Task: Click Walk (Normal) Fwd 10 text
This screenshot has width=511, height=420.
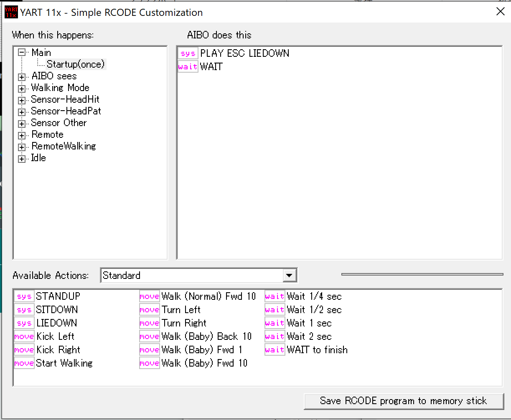Action: click(208, 296)
